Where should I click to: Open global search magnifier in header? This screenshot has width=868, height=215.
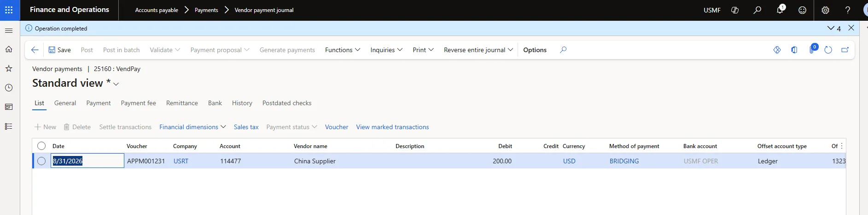[x=757, y=10]
